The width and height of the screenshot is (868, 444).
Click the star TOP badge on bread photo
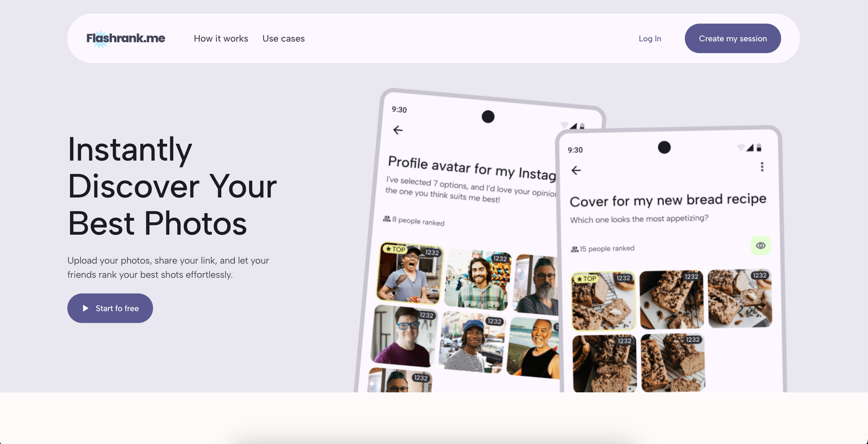587,279
